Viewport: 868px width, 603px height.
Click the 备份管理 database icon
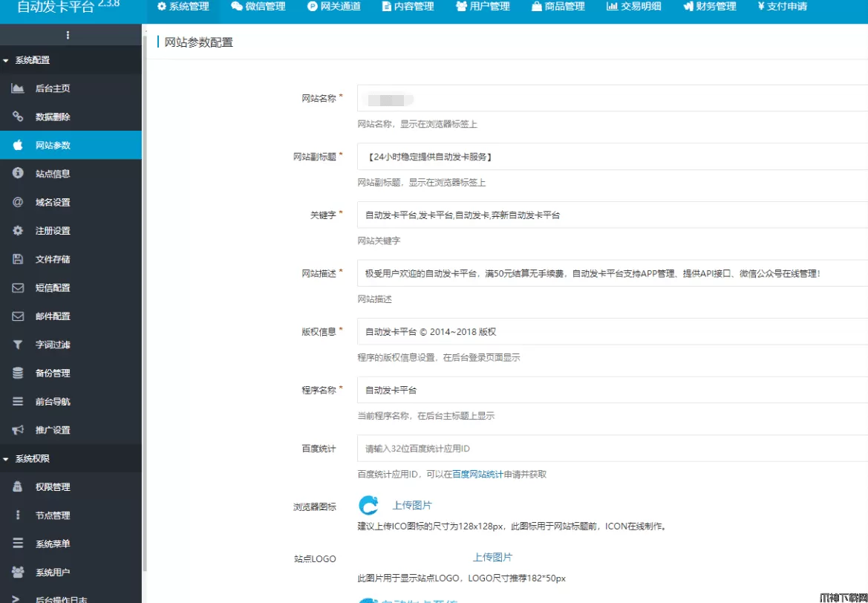18,373
